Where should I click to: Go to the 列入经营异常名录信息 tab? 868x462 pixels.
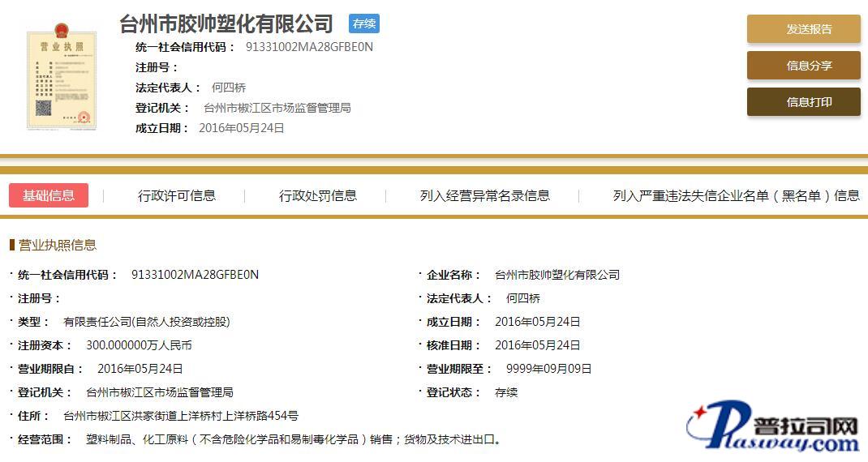point(484,195)
